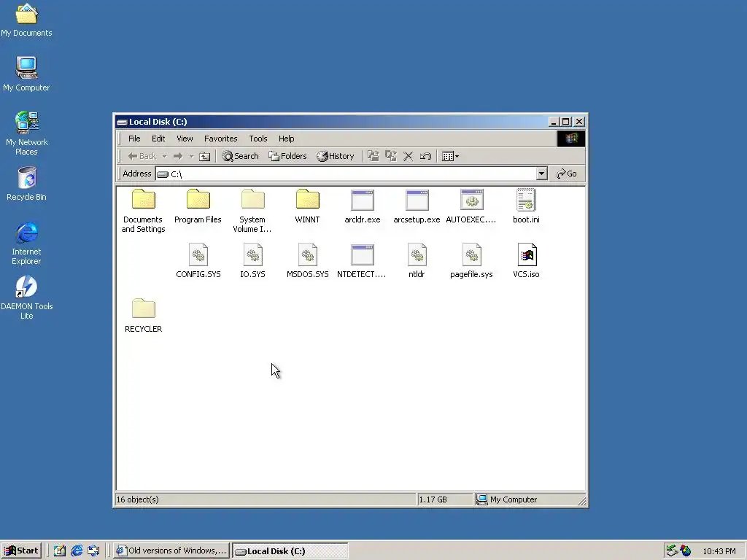Toggle the Folders pane button
This screenshot has height=560, width=747.
tap(287, 156)
